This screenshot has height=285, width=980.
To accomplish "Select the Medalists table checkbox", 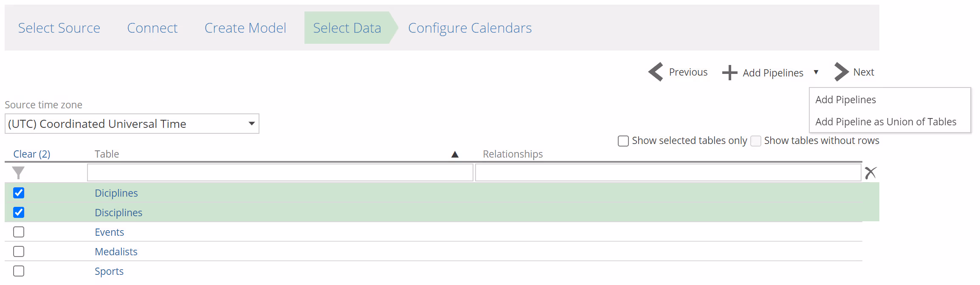I will (x=19, y=251).
